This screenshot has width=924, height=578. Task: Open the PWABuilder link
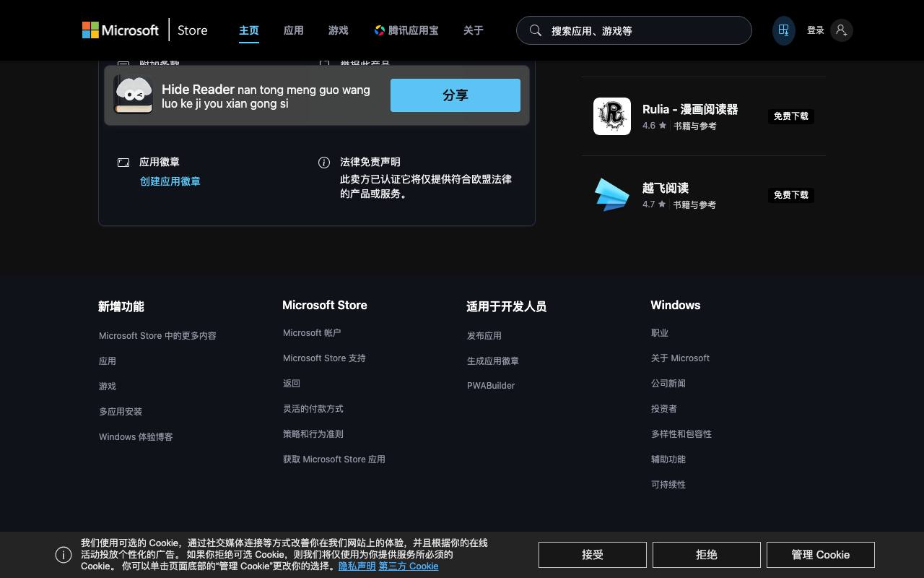tap(491, 386)
